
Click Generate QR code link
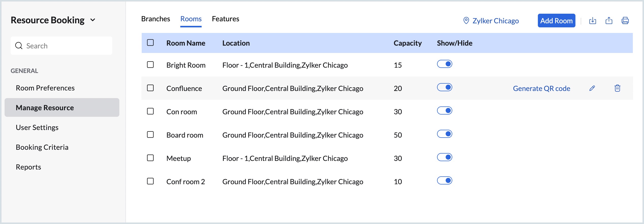(x=541, y=88)
